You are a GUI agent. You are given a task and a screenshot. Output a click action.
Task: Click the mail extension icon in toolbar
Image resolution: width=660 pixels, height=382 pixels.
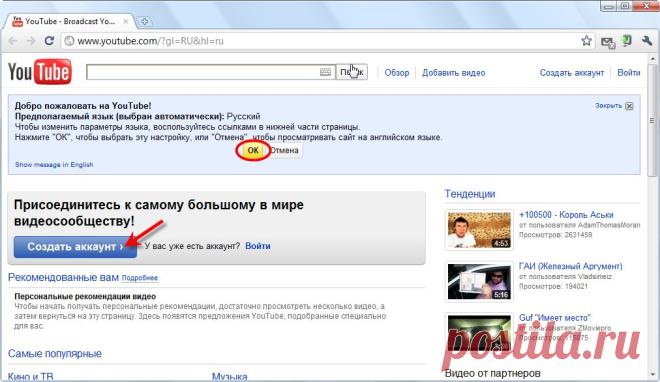tap(608, 42)
